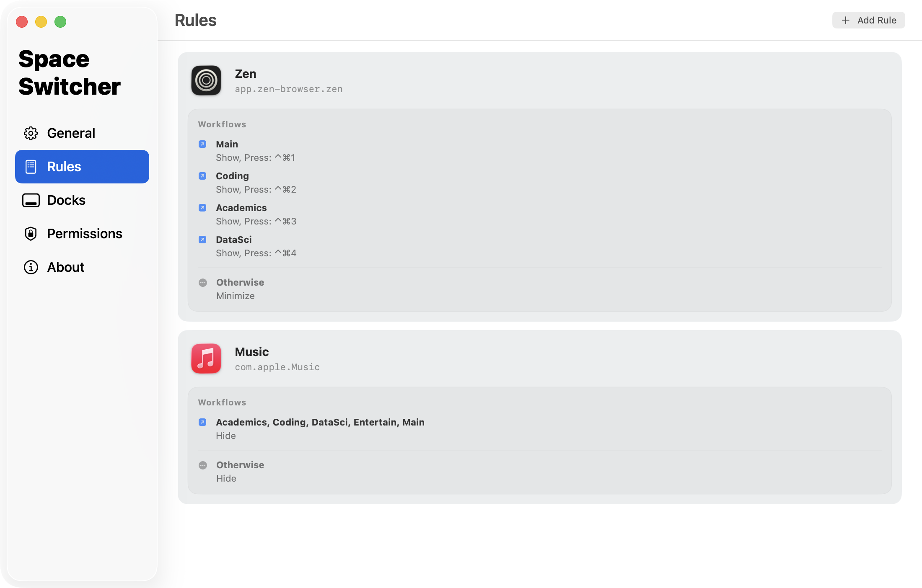
Task: Click the Otherwise label in Zen rule
Action: [240, 282]
